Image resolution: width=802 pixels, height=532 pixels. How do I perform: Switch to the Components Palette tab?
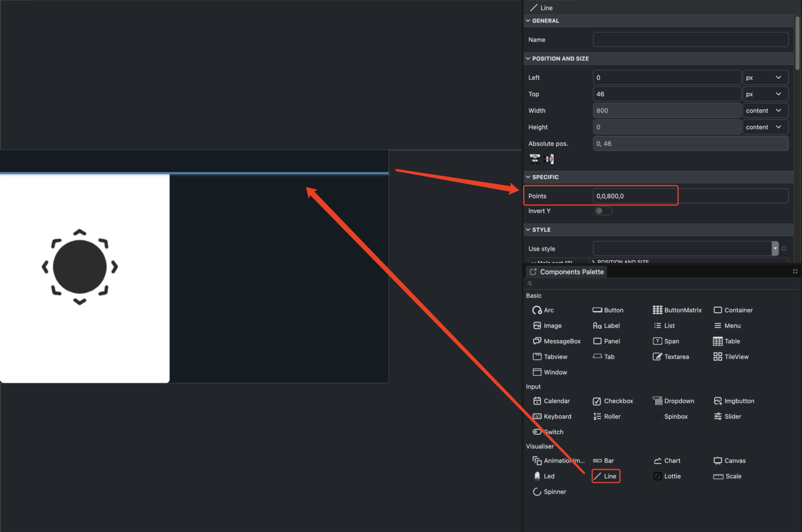click(567, 272)
